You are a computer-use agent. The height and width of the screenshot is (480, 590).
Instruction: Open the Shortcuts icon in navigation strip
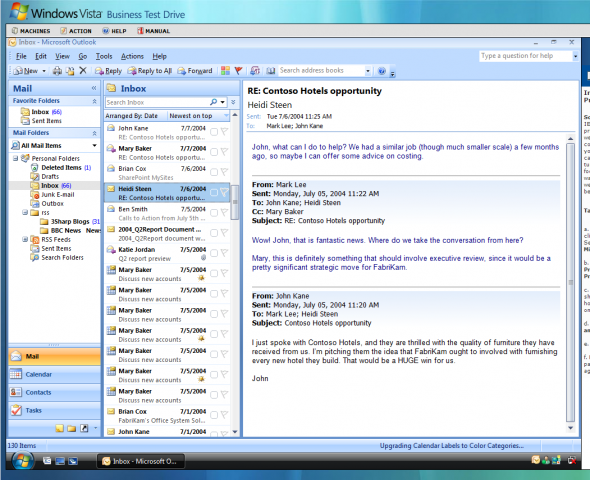(84, 428)
